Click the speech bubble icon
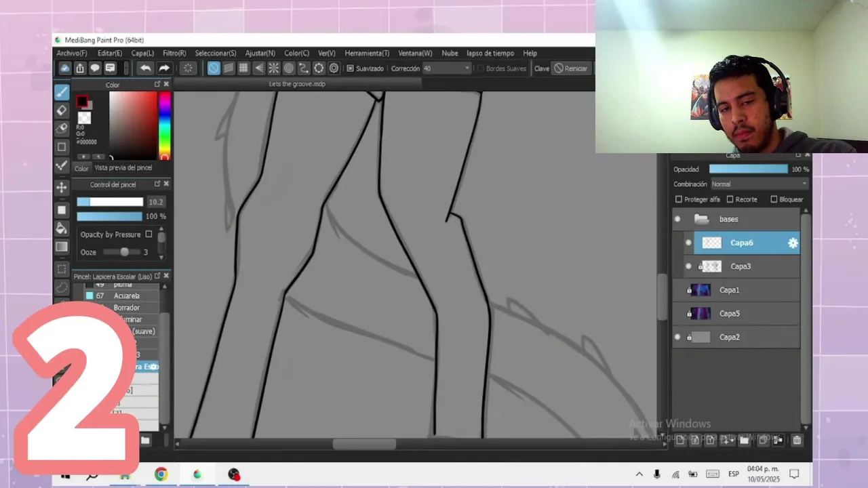 [95, 68]
